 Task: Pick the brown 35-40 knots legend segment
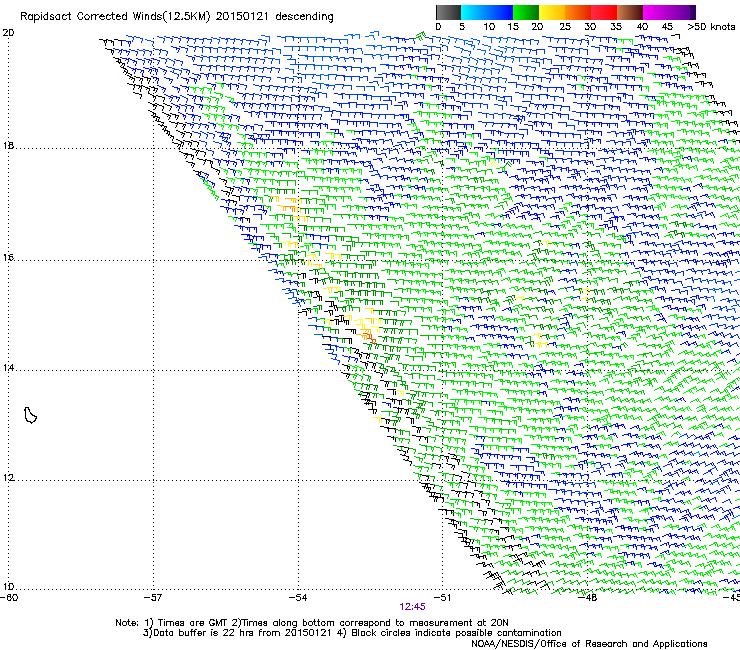(x=630, y=12)
